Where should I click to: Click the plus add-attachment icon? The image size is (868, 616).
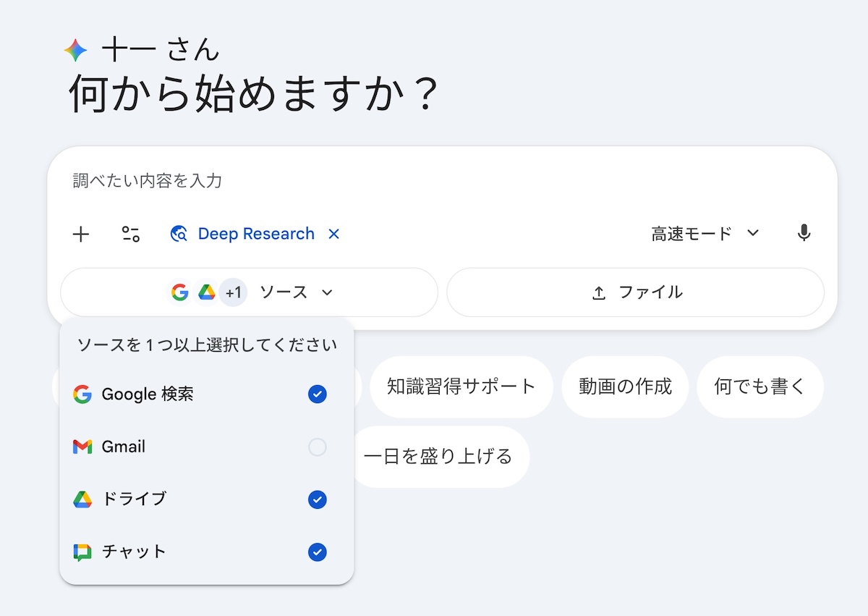point(81,234)
